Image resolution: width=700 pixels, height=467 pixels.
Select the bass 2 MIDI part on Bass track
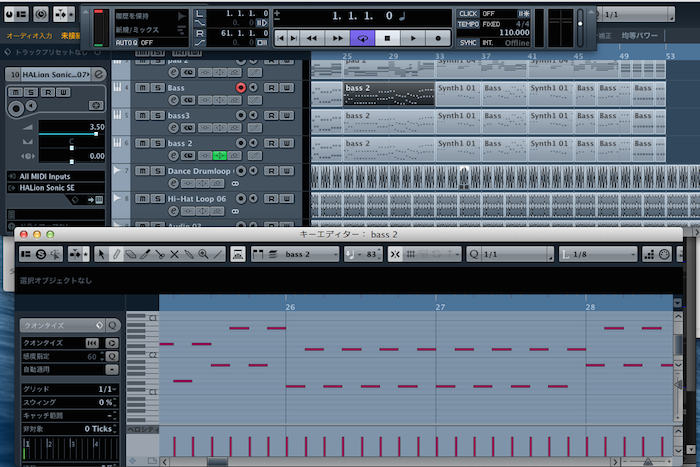click(x=389, y=93)
